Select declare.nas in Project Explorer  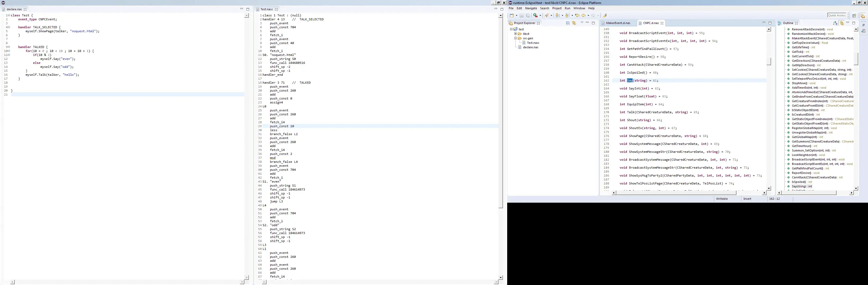(x=530, y=47)
